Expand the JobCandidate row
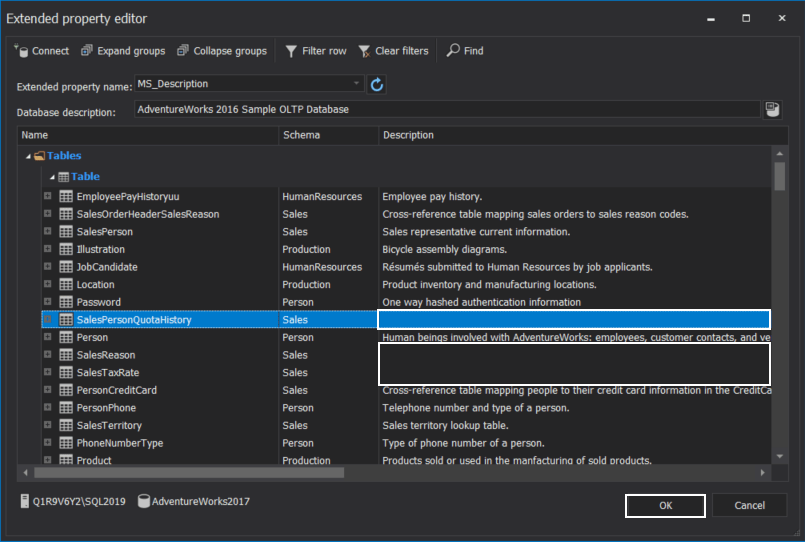Screen dimensions: 805x542 47,266
